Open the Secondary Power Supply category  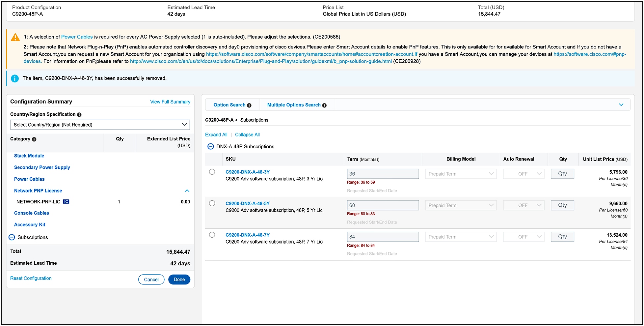42,167
